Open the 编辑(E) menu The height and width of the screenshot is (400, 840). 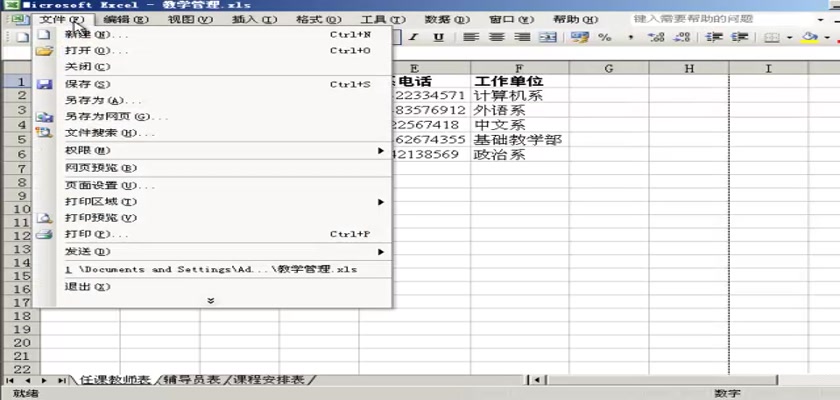(x=126, y=19)
